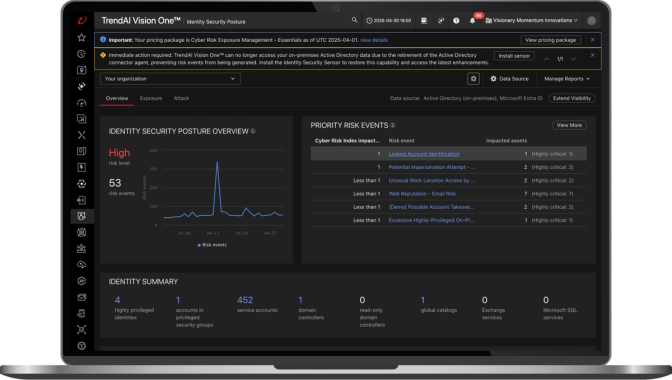Open the mobile device sidebar icon
The height and width of the screenshot is (380, 672).
(81, 313)
